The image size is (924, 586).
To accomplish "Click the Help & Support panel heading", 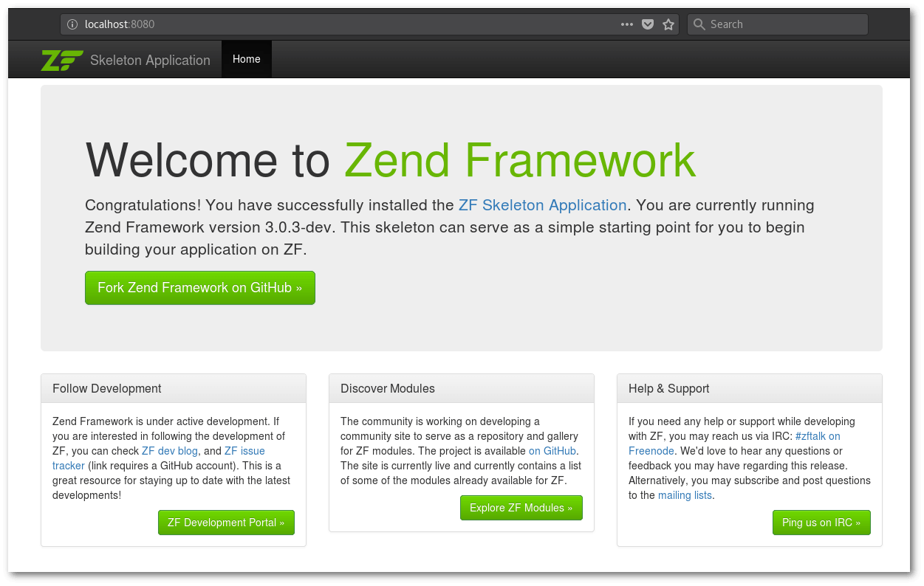I will click(750, 388).
